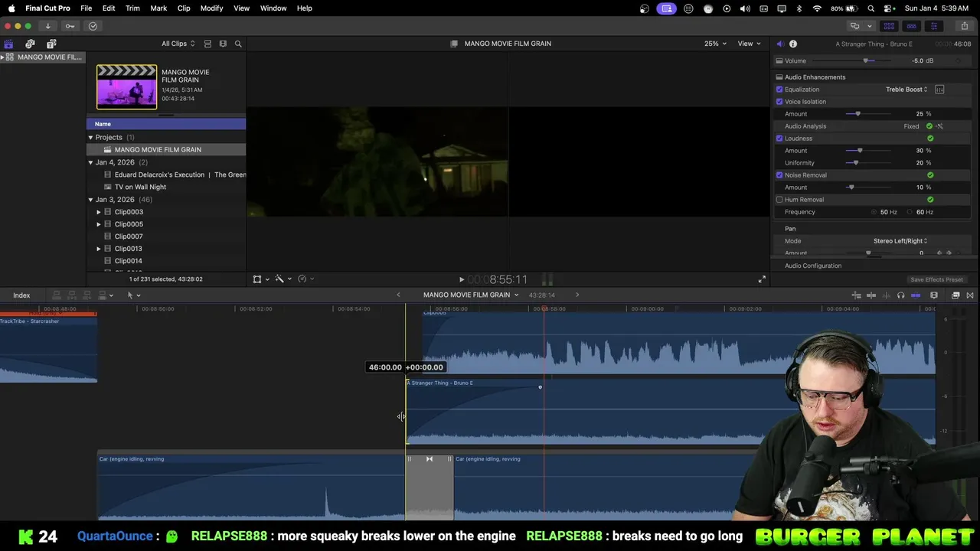
Task: Show the Libraries sidebar clapper icon
Action: pos(8,44)
